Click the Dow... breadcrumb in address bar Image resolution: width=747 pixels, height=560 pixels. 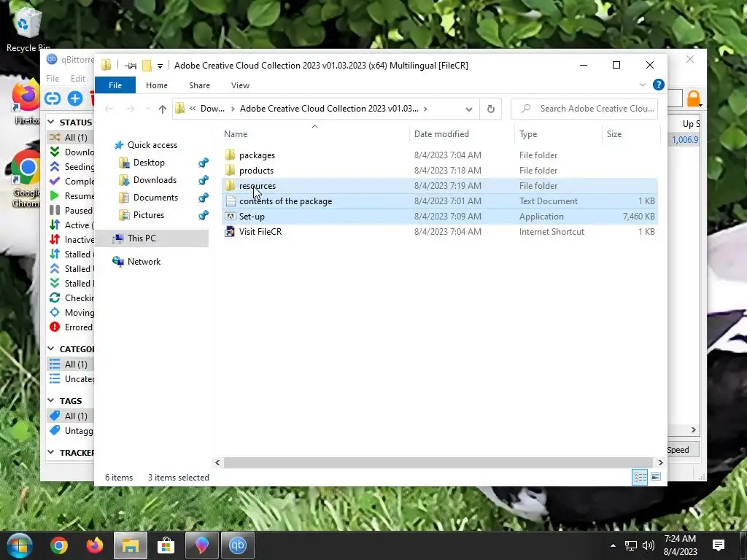(x=212, y=109)
